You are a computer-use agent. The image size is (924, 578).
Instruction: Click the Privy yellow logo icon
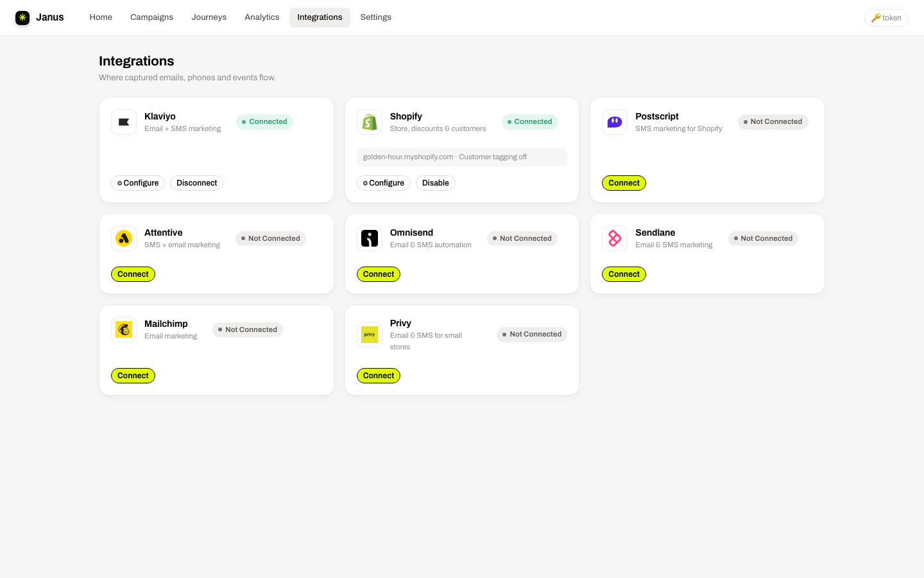click(370, 335)
